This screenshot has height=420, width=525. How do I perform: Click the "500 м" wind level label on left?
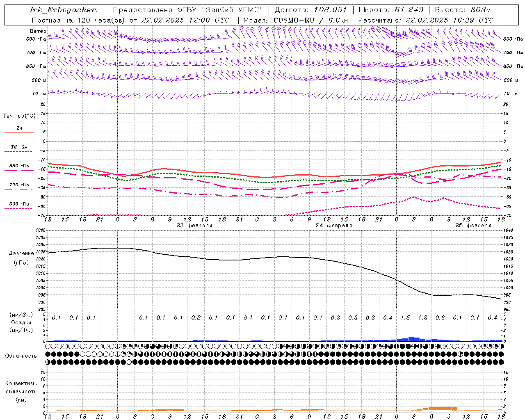coord(39,80)
